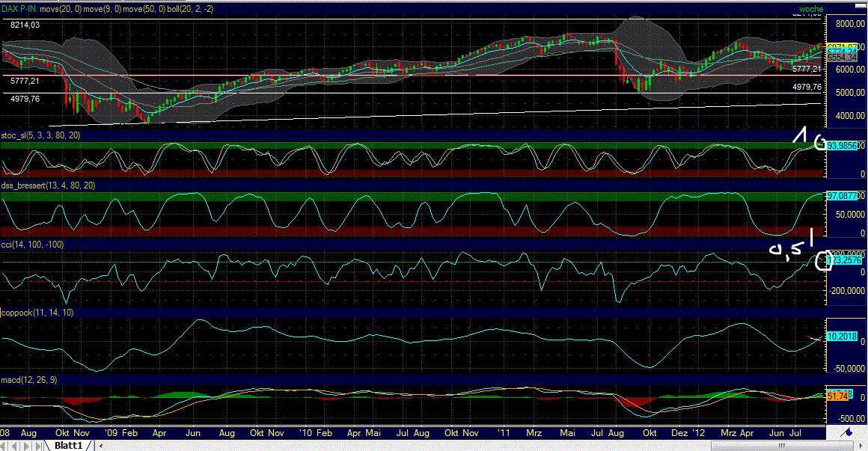Click the previous-bar navigation arrow
Screen dimensions: 868x451
tap(14, 445)
